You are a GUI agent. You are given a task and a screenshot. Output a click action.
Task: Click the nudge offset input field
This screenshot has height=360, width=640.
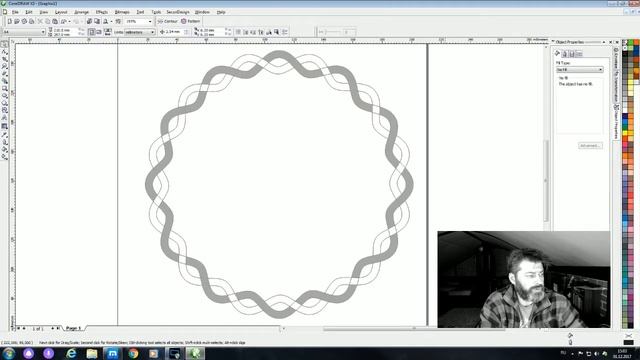click(x=173, y=32)
